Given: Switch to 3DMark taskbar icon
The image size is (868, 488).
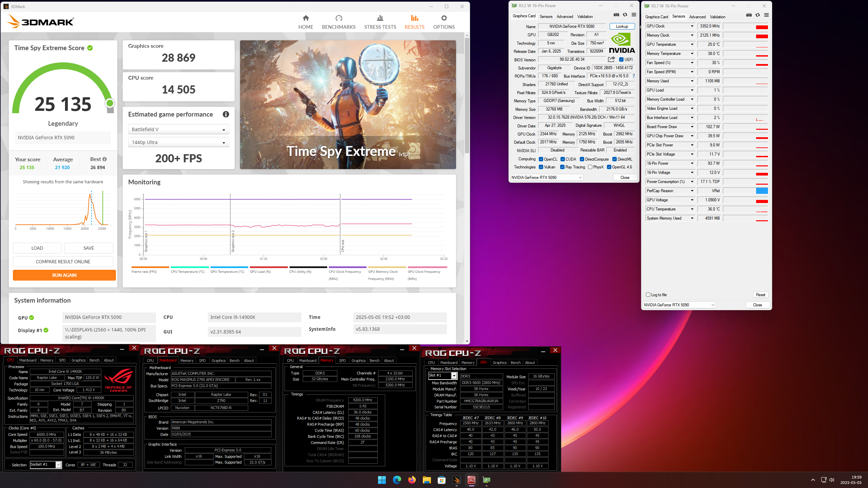Looking at the screenshot, I should [456, 480].
